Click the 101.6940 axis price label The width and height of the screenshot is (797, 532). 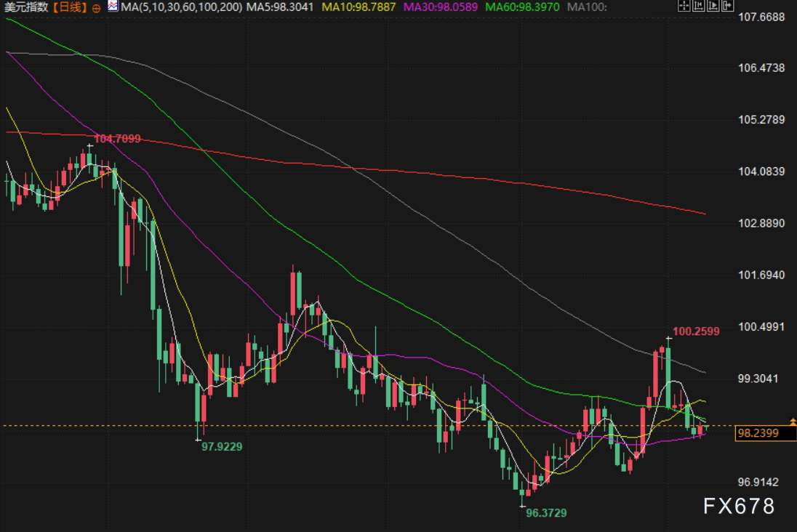[x=761, y=275]
